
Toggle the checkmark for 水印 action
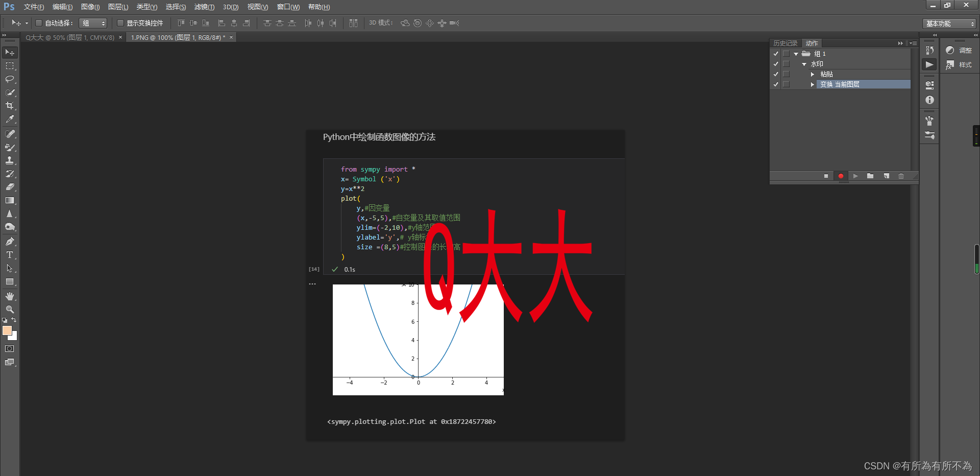(776, 64)
